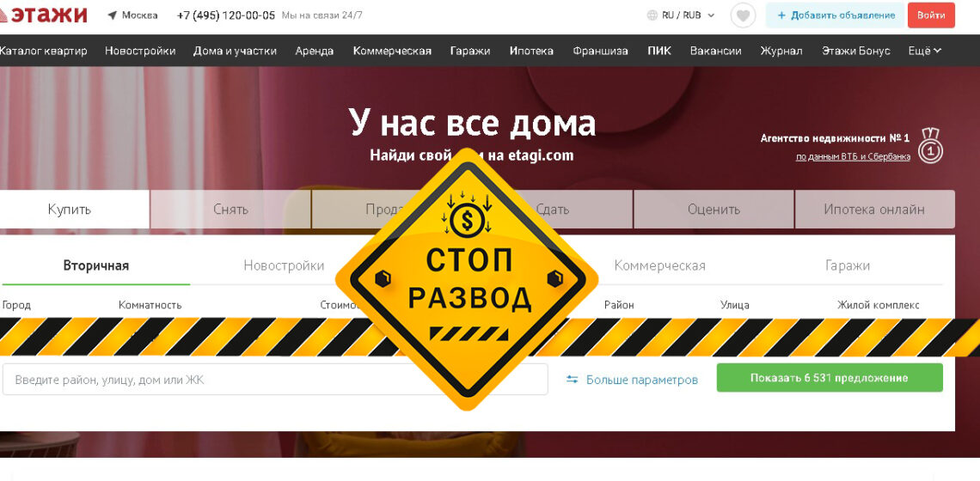Click the plus icon in Добавить объявление
Screen dimensions: 980x481
click(x=781, y=15)
